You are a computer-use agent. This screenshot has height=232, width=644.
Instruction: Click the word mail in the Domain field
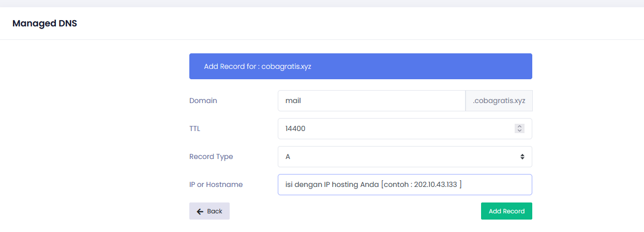coord(293,101)
